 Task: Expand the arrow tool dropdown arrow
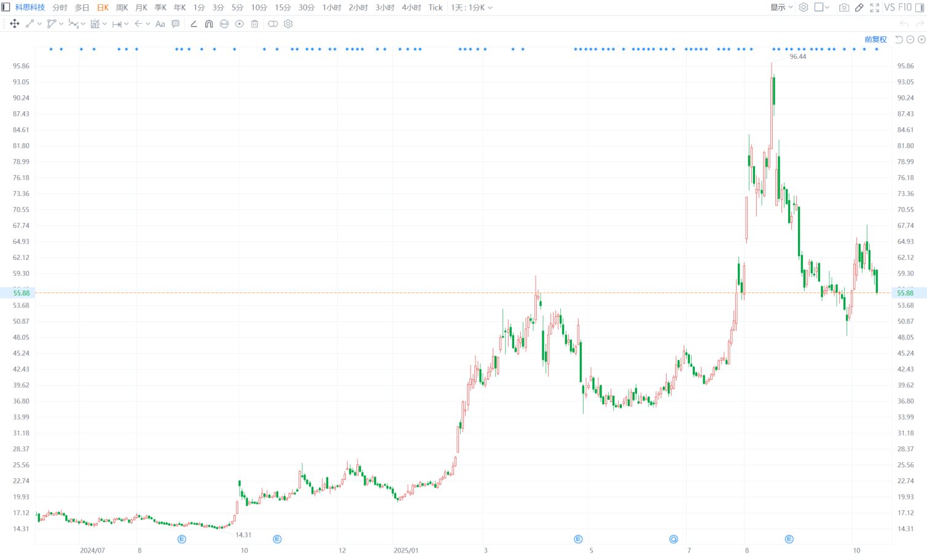tap(148, 24)
